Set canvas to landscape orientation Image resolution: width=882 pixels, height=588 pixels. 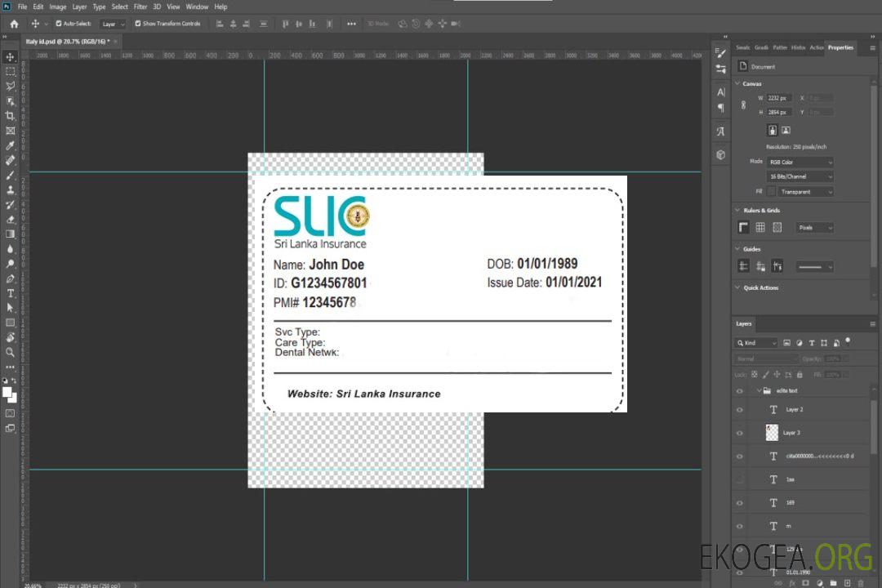coord(786,130)
